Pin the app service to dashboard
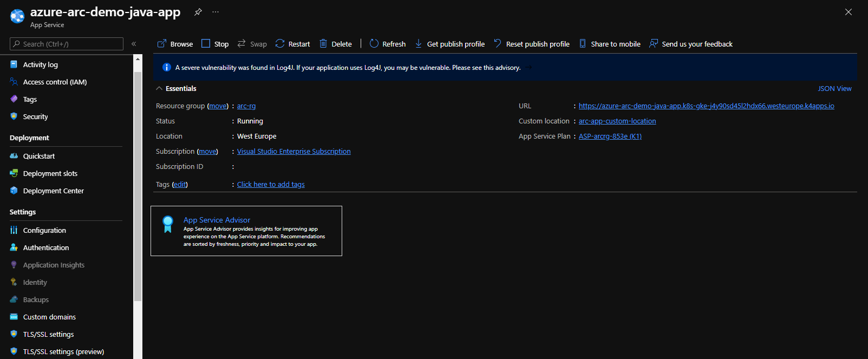 [x=198, y=12]
